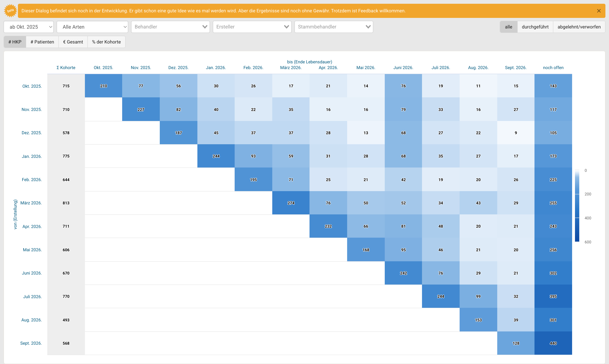Click the 'Σ Kohorte' column header
Screen dimensions: 609x364
pos(66,68)
